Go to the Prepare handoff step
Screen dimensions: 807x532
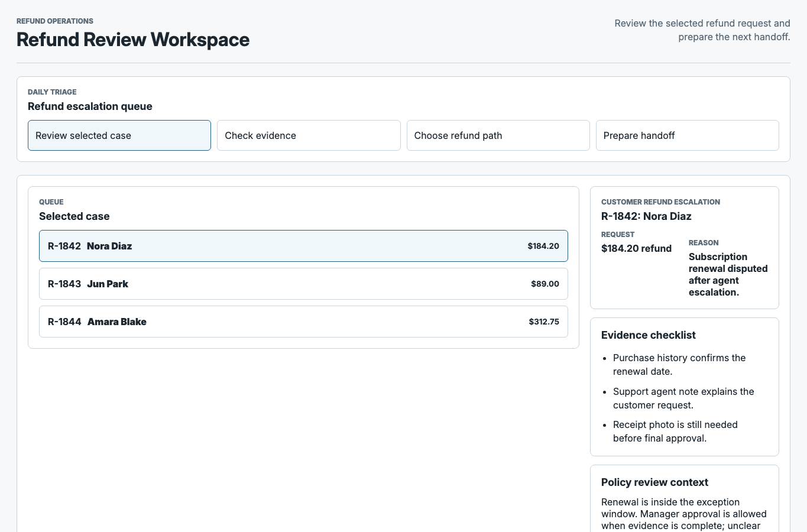click(x=688, y=135)
